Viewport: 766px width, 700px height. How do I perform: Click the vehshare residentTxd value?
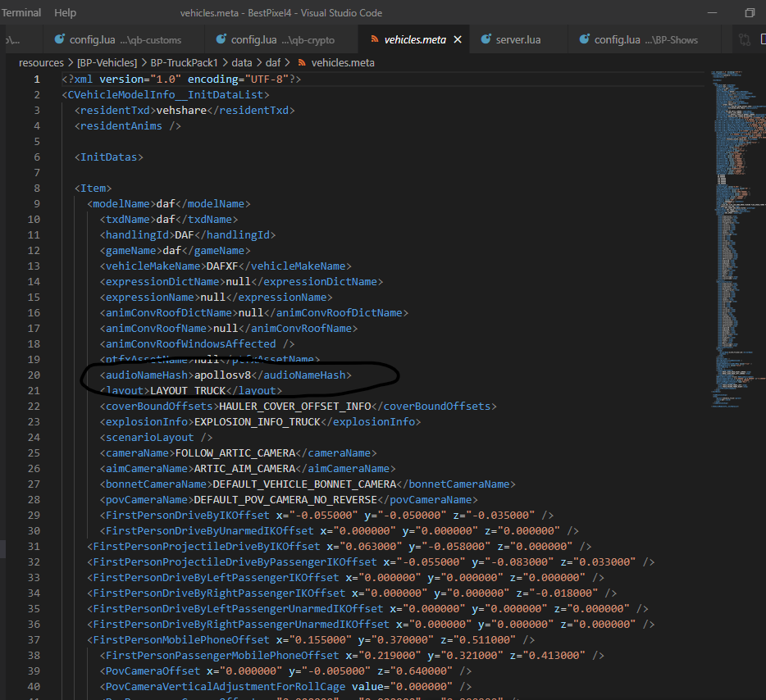point(181,111)
